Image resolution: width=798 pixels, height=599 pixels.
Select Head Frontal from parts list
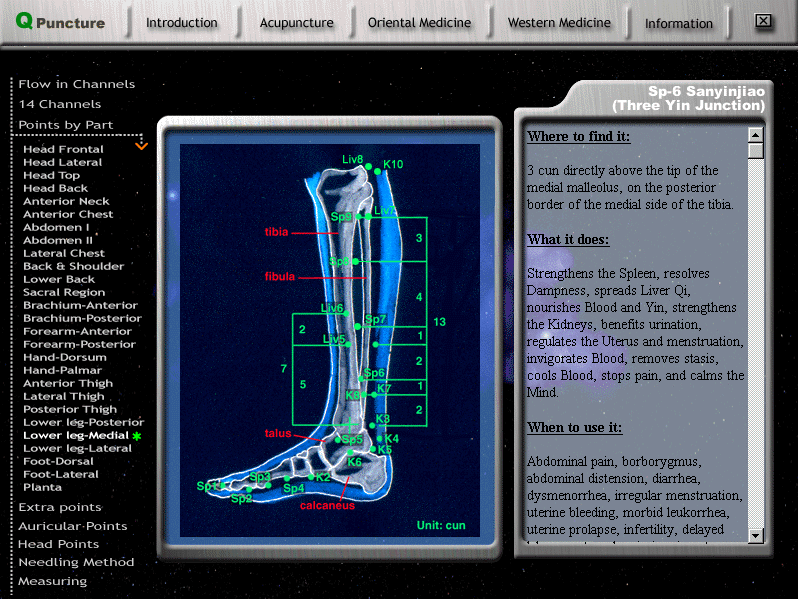click(63, 149)
